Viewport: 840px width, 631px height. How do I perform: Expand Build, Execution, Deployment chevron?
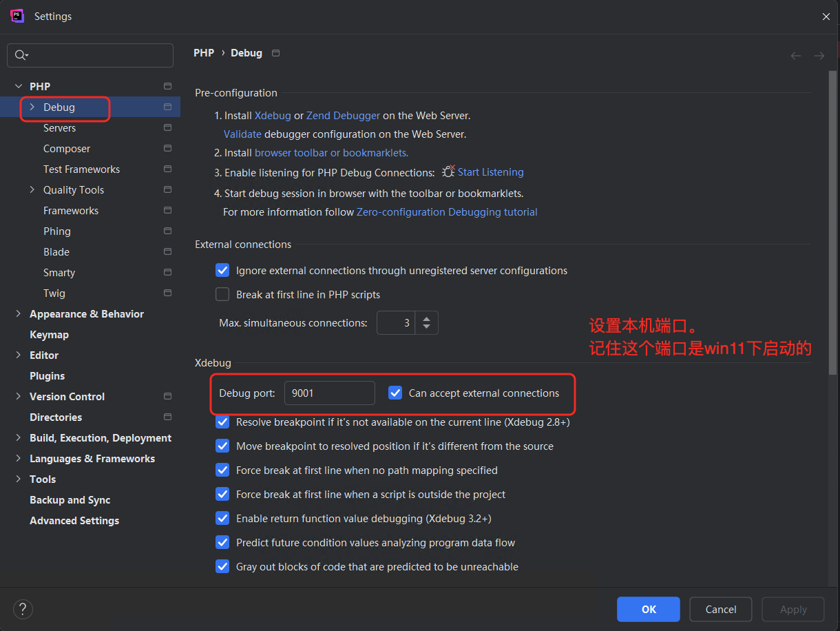pyautogui.click(x=19, y=437)
